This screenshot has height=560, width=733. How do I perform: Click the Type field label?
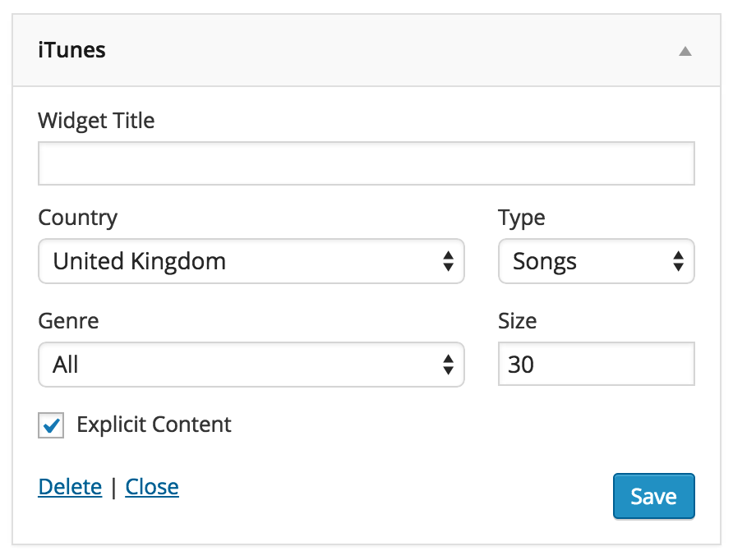pyautogui.click(x=521, y=218)
